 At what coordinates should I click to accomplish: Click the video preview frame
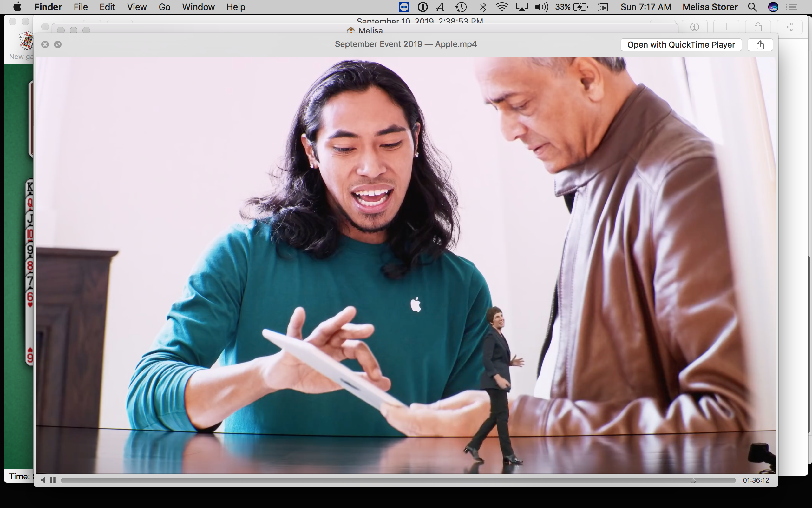[406, 265]
